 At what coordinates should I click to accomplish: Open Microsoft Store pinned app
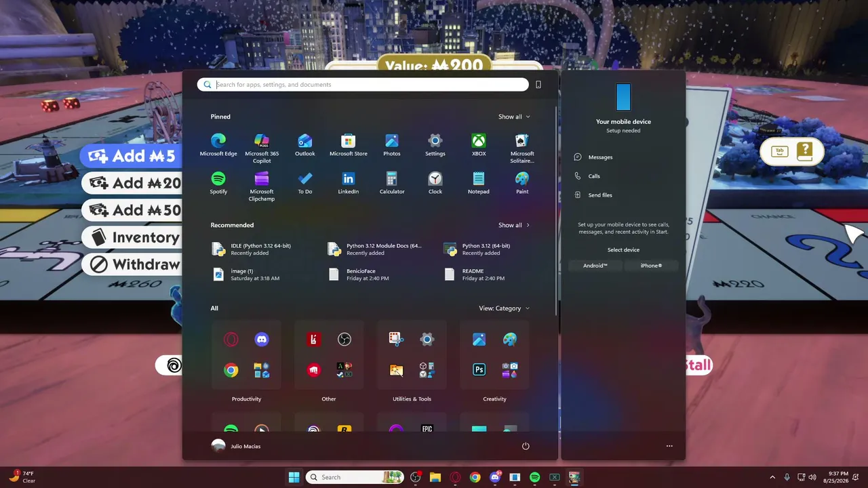click(349, 144)
